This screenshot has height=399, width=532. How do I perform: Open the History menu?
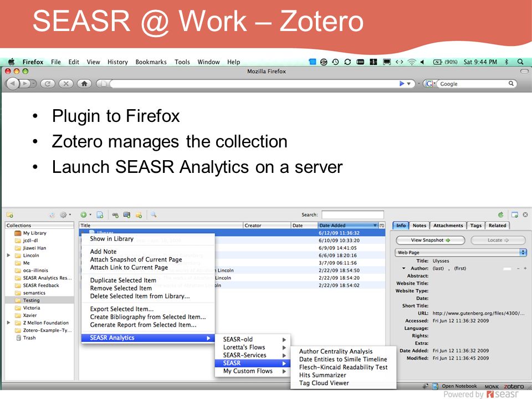tap(117, 62)
